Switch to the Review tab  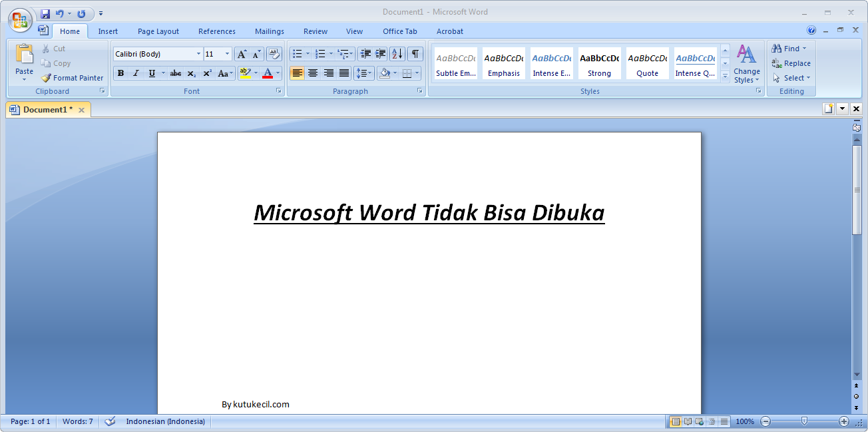(316, 31)
